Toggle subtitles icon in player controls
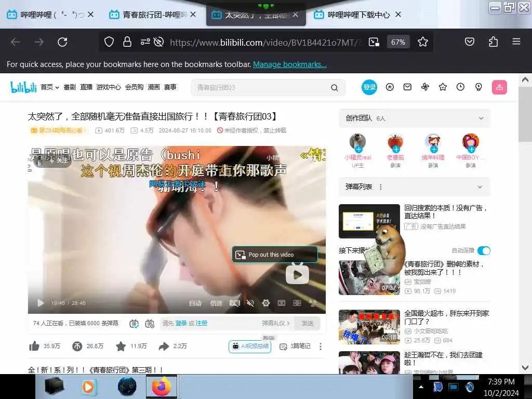532x399 pixels. pos(234,303)
